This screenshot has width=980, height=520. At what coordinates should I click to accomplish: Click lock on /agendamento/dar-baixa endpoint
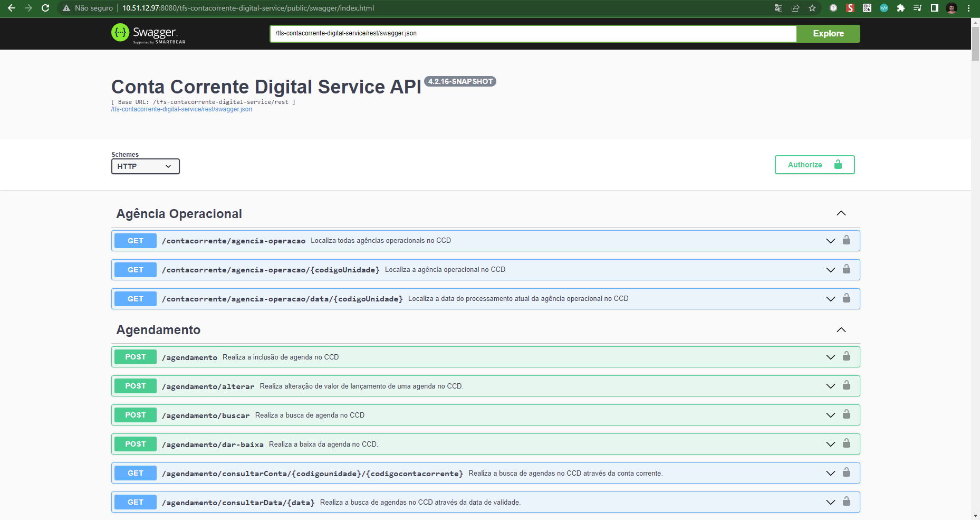846,443
